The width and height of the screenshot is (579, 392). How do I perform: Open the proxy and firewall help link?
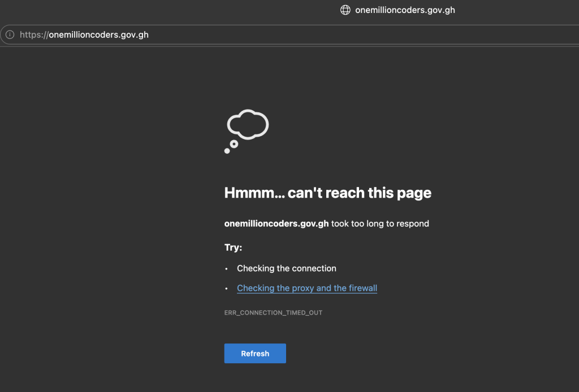coord(306,288)
